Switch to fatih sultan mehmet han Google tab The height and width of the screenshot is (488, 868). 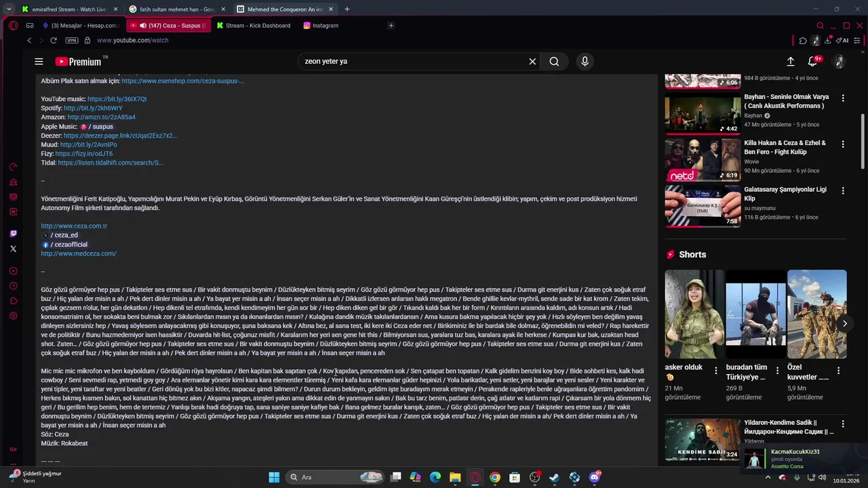(x=178, y=9)
